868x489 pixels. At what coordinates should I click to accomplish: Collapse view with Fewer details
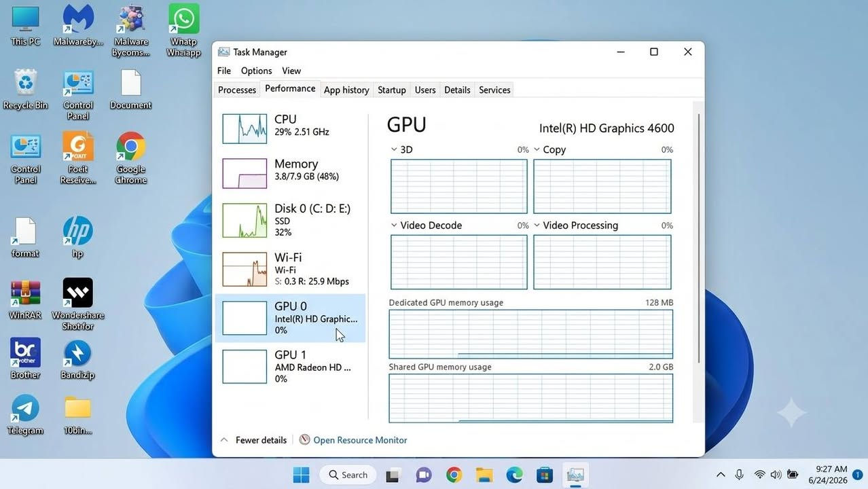click(x=253, y=440)
